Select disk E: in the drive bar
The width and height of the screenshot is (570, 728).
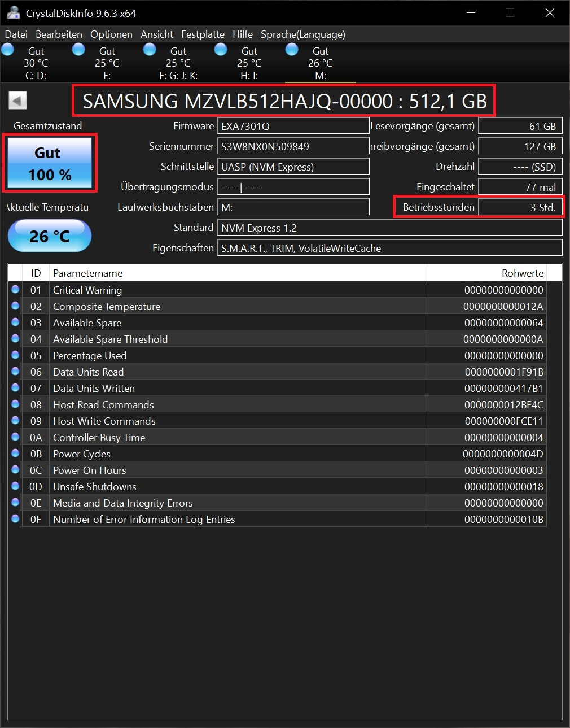click(x=107, y=63)
